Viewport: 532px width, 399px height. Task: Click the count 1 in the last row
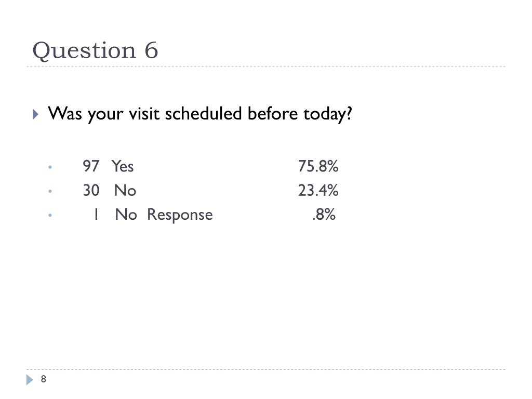96,214
